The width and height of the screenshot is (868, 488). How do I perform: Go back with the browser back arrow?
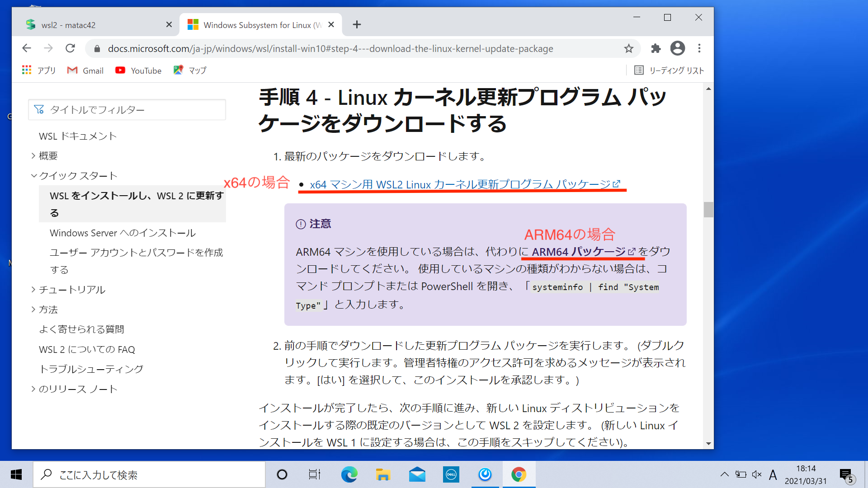pos(27,48)
